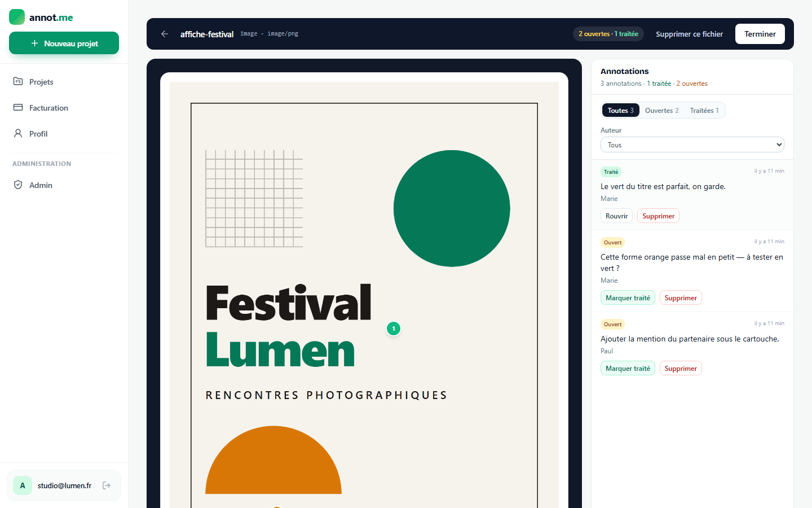Delete Paul's partenaire annotation
812x508 pixels.
point(681,369)
